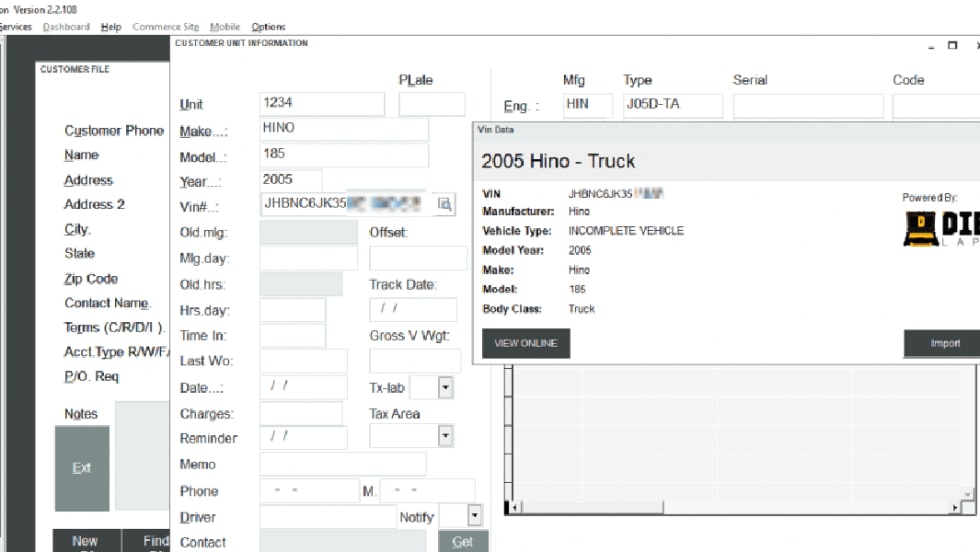
Task: Click the Get button next to Contact
Action: 463,541
